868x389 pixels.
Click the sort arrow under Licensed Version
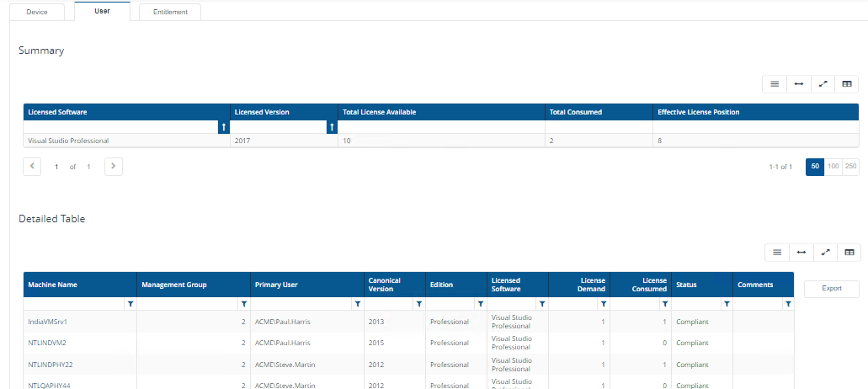pyautogui.click(x=332, y=127)
